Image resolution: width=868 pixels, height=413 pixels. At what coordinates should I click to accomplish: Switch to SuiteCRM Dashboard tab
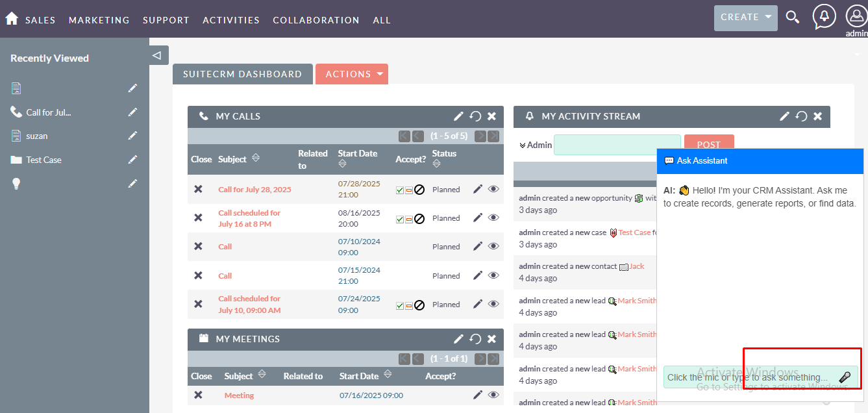(242, 74)
